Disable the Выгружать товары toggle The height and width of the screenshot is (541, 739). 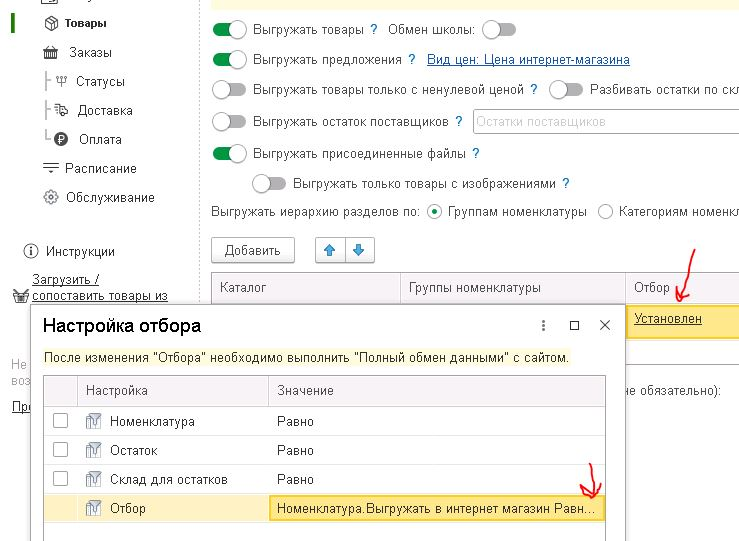point(230,30)
